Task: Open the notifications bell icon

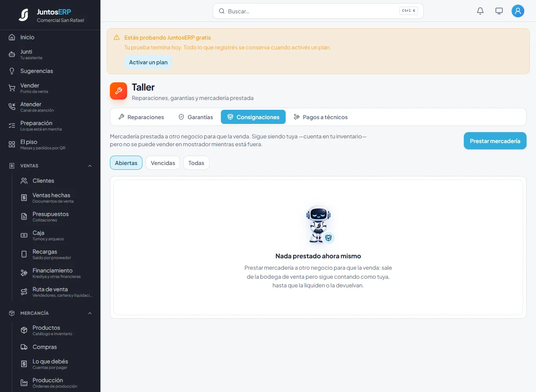Action: coord(480,11)
